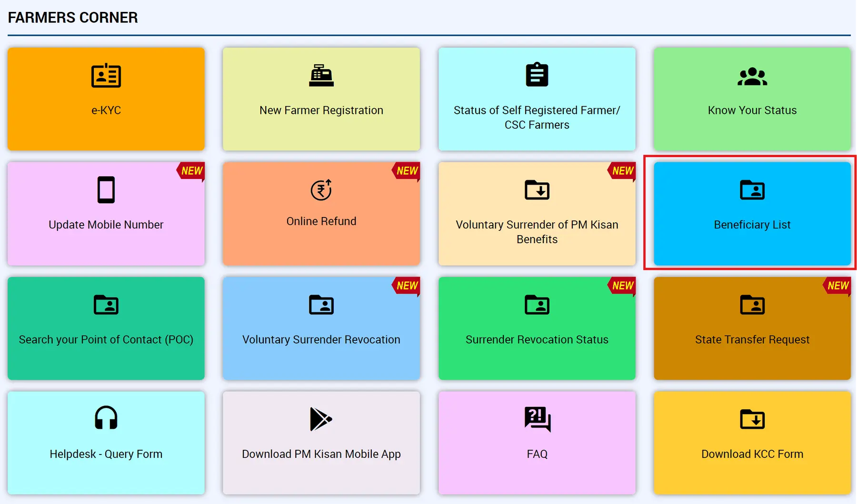Click the New Farmer Registration cash register icon

(x=321, y=76)
